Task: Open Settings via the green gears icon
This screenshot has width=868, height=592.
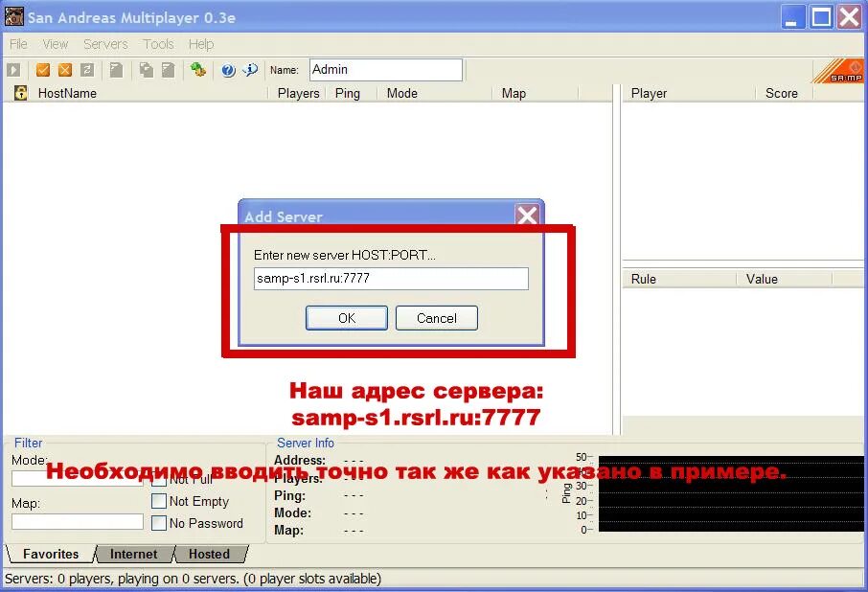Action: pos(198,70)
